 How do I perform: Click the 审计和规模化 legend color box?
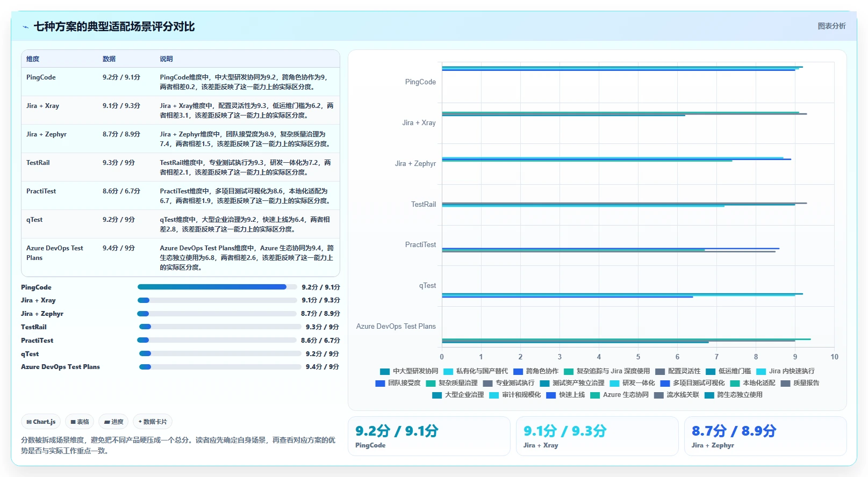(494, 395)
